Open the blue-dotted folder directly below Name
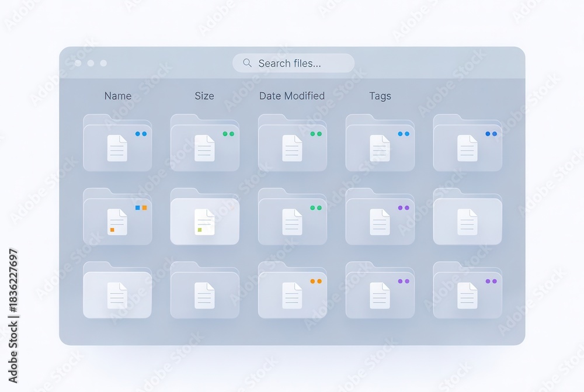Image resolution: width=584 pixels, height=392 pixels. [117, 143]
